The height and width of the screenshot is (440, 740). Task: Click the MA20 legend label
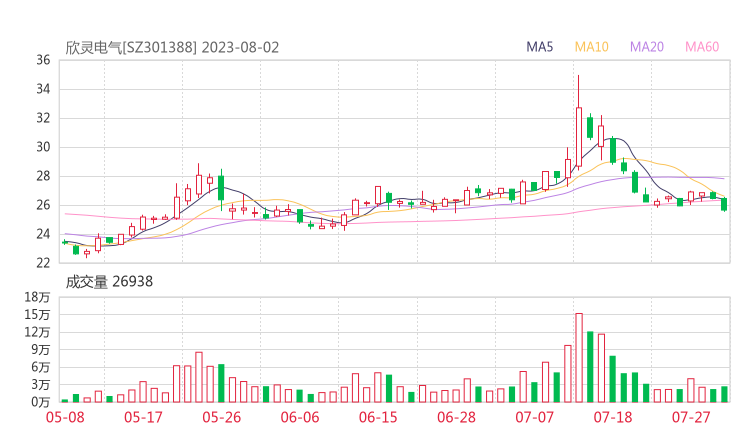tap(647, 47)
